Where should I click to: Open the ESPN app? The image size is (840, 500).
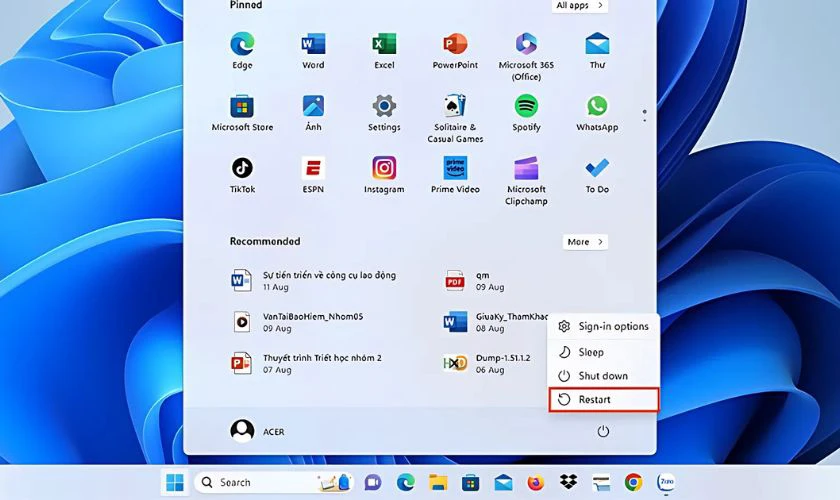313,175
